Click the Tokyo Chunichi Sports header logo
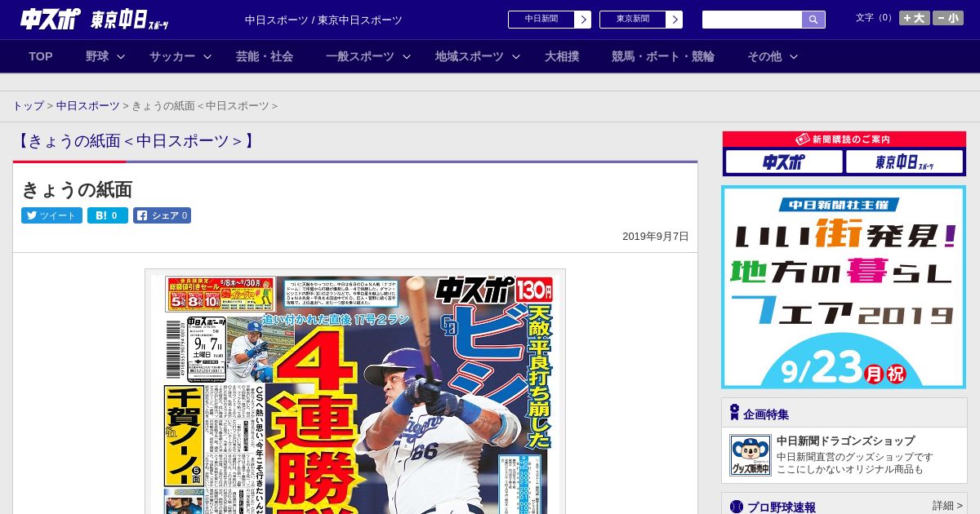The image size is (980, 514). click(x=131, y=20)
